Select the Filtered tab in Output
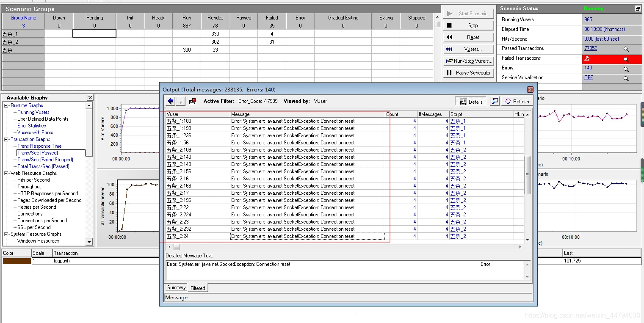This screenshot has width=644, height=323. [198, 288]
